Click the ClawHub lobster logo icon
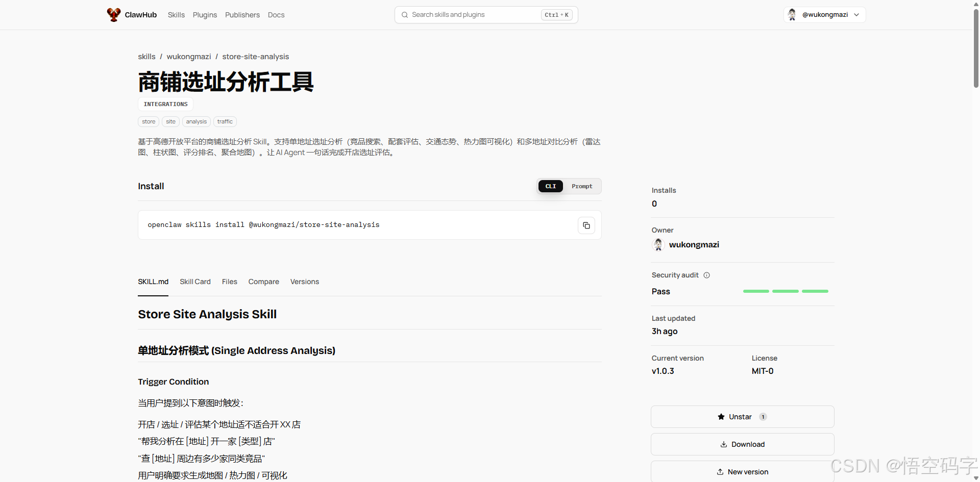The height and width of the screenshot is (482, 980). pos(113,14)
